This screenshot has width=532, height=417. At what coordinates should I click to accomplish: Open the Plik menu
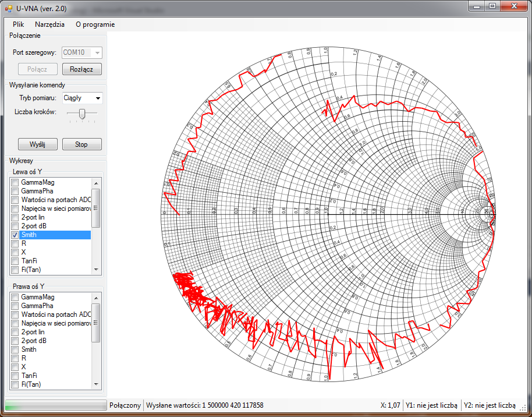point(19,24)
